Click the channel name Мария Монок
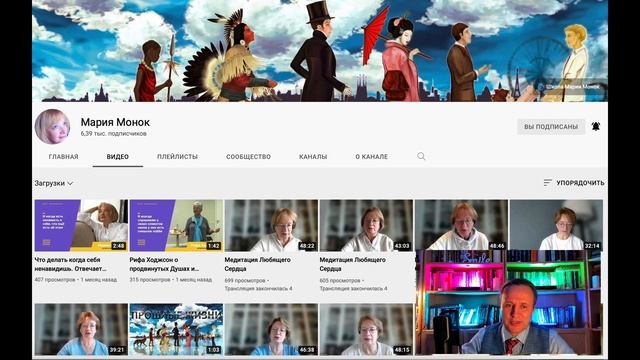 (x=115, y=122)
